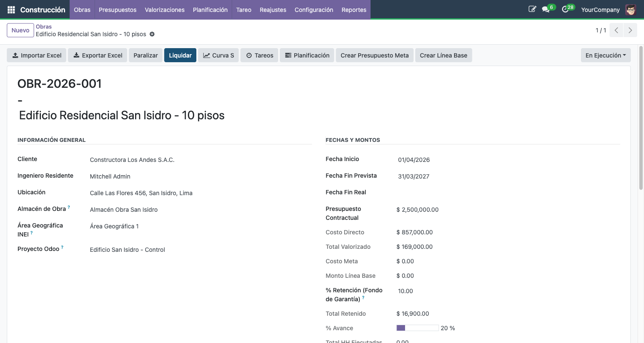This screenshot has height=343, width=644.
Task: Follow the Obras breadcrumb link
Action: click(x=44, y=26)
